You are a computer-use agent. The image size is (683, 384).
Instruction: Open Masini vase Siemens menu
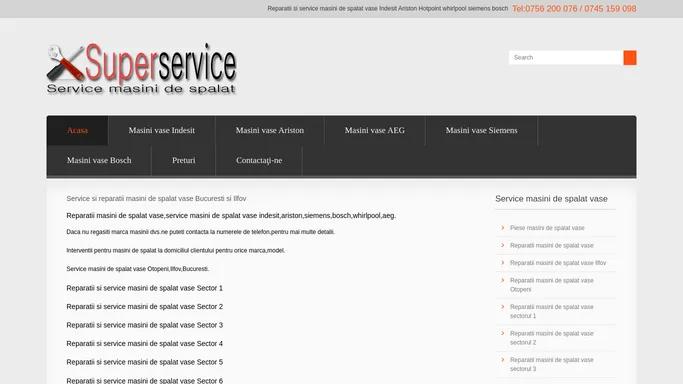(481, 130)
